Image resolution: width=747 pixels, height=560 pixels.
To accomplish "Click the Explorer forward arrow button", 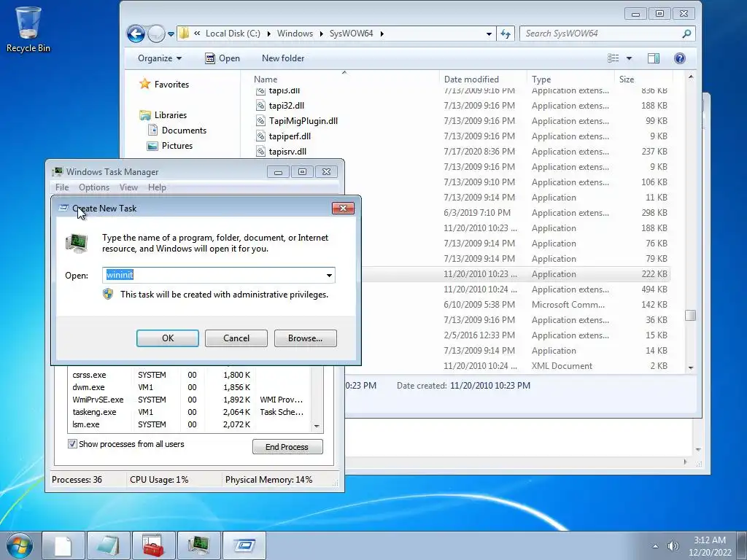I will 156,34.
